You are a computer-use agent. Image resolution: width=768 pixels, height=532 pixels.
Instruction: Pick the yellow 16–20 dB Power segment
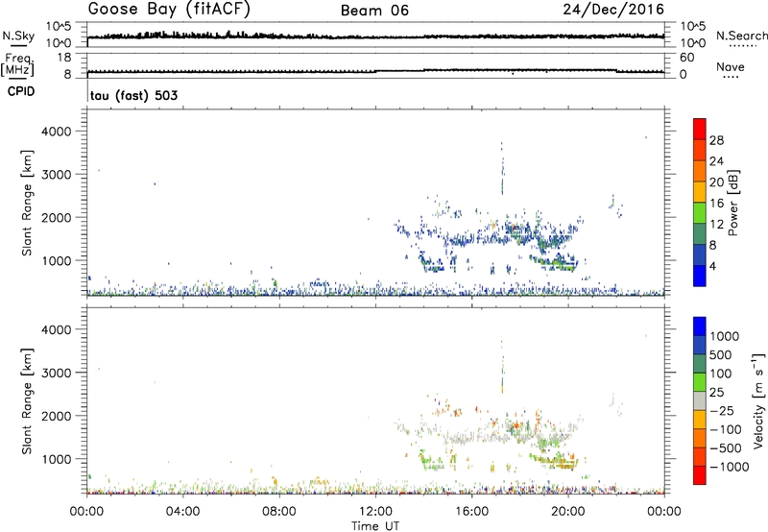(x=700, y=191)
